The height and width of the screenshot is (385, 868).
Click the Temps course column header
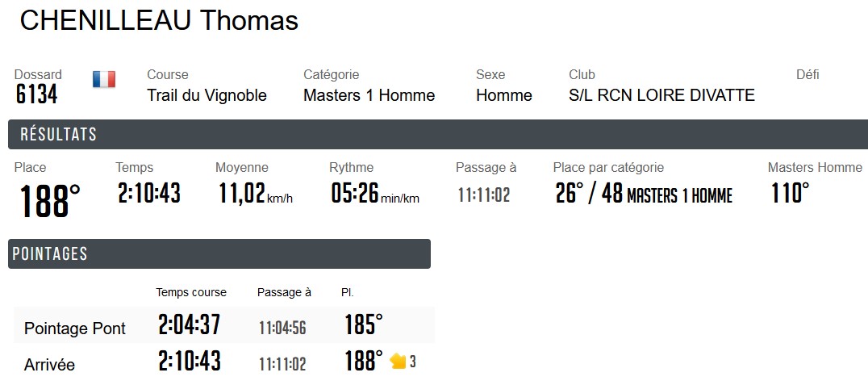[191, 292]
